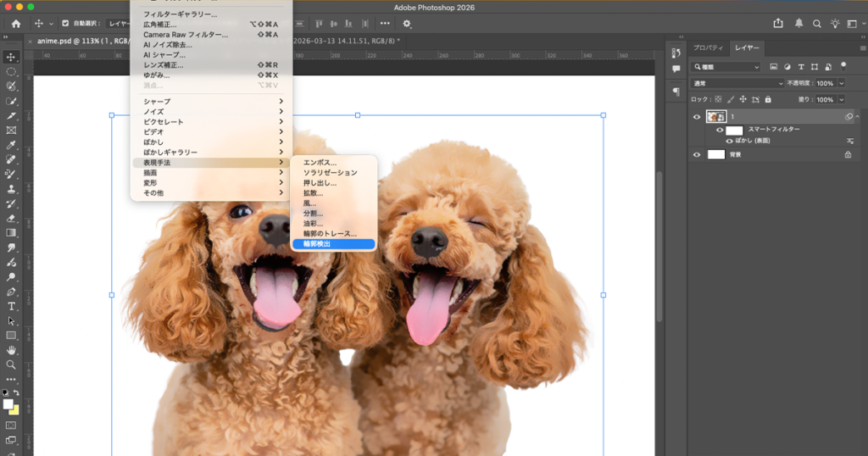
Task: Select the Type tool in the toolbar
Action: 11,305
